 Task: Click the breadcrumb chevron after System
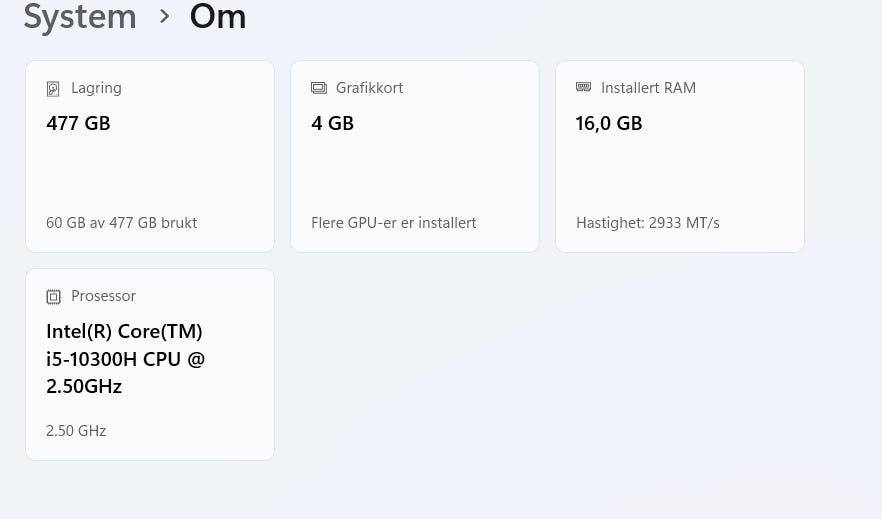coord(164,16)
